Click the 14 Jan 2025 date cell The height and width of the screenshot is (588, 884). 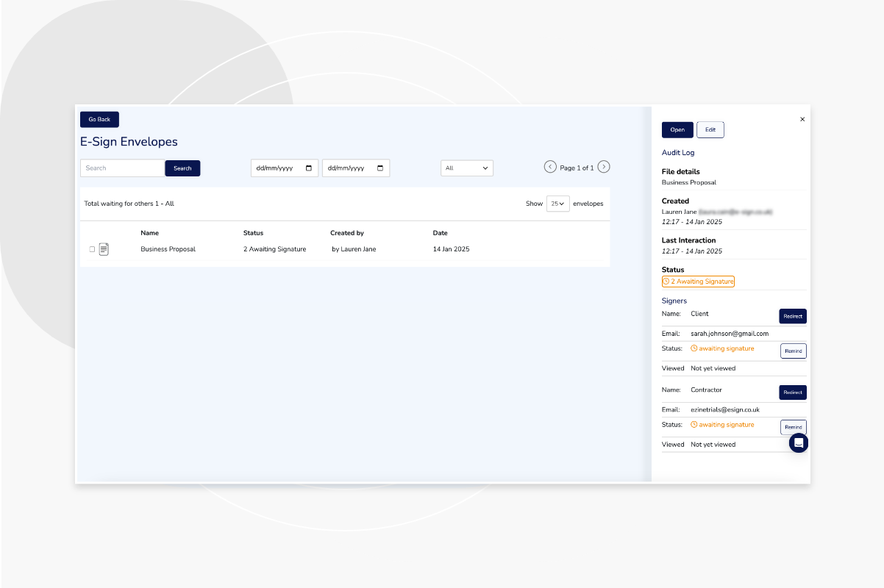(x=451, y=249)
